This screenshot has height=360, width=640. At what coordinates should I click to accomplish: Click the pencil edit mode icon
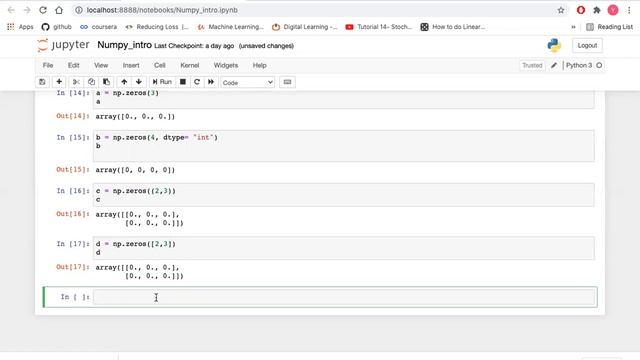pyautogui.click(x=554, y=65)
